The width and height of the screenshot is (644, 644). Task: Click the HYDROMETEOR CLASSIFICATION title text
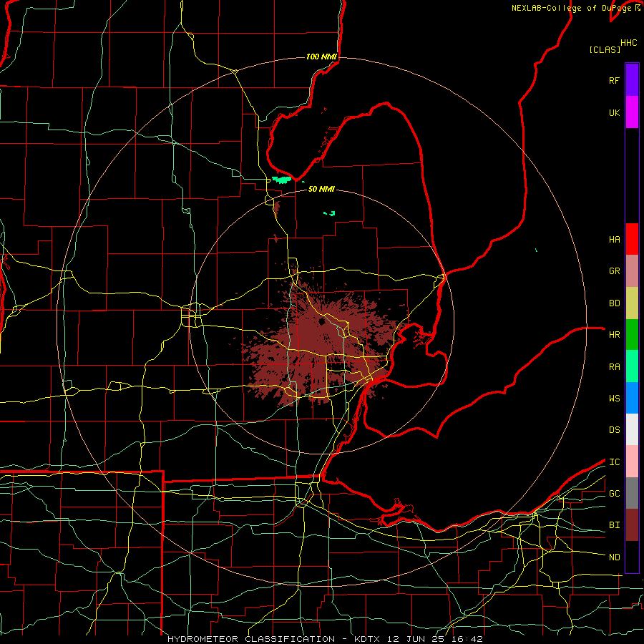251,639
